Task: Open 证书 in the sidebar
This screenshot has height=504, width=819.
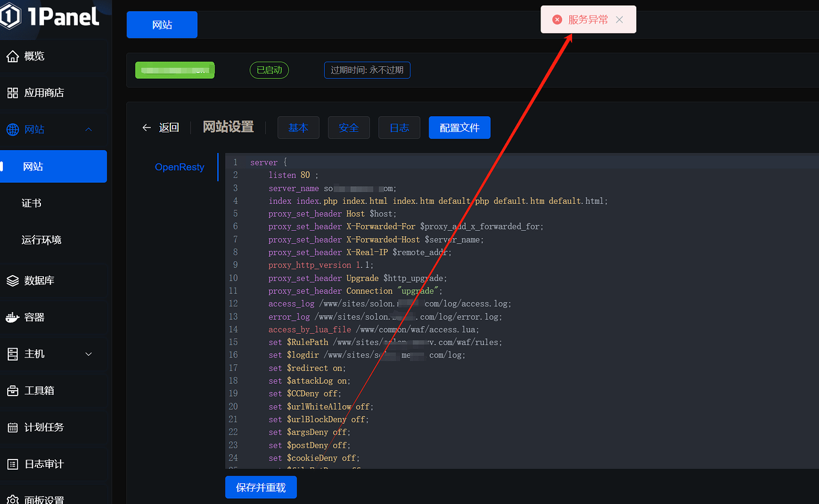Action: [x=31, y=203]
